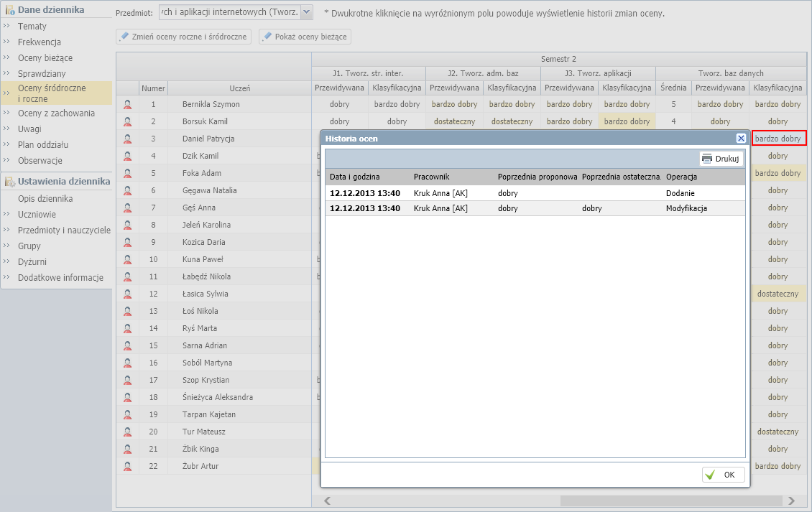
Task: Open Tematy in the sidebar
Action: pyautogui.click(x=32, y=27)
